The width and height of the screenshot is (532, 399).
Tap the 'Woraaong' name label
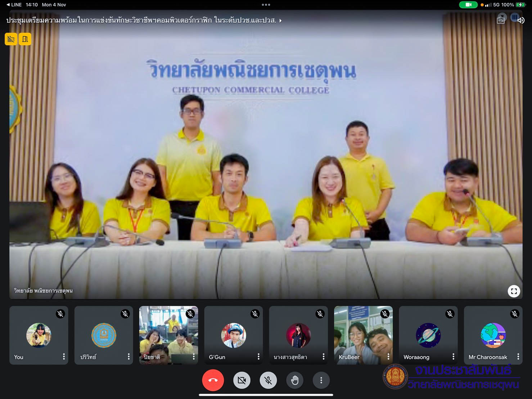pos(416,357)
